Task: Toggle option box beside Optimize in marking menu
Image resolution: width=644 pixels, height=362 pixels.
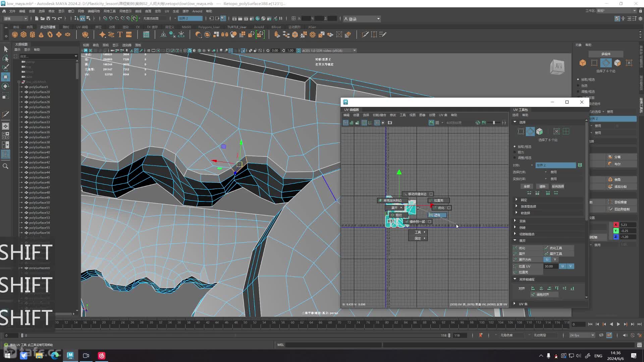Action: click(449, 208)
